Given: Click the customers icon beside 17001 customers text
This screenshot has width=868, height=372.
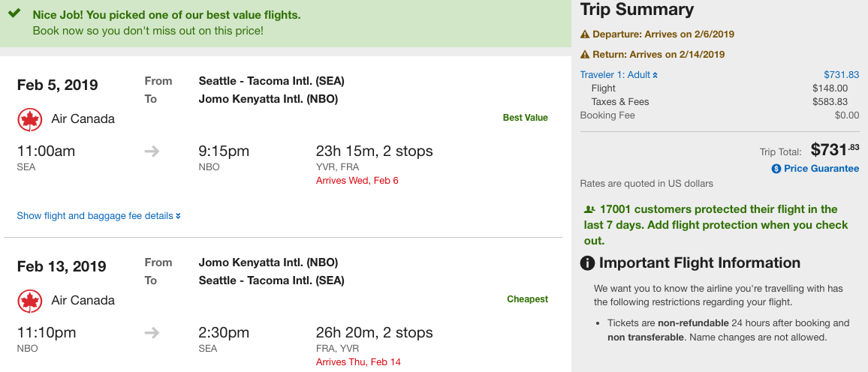Looking at the screenshot, I should pos(589,210).
